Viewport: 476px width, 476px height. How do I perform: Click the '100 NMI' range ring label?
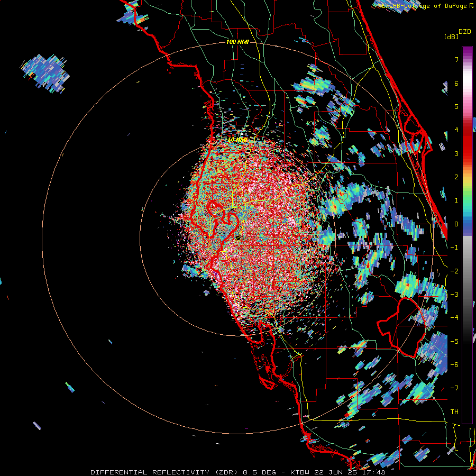(237, 42)
